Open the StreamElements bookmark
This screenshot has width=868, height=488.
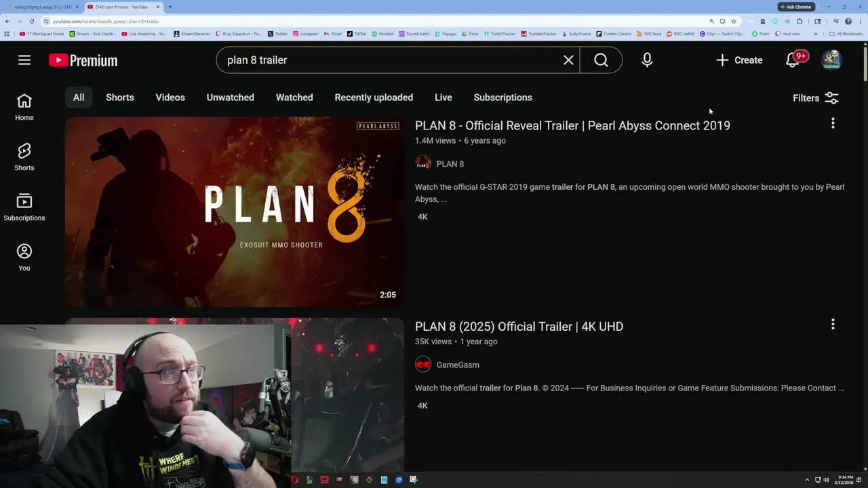click(192, 33)
